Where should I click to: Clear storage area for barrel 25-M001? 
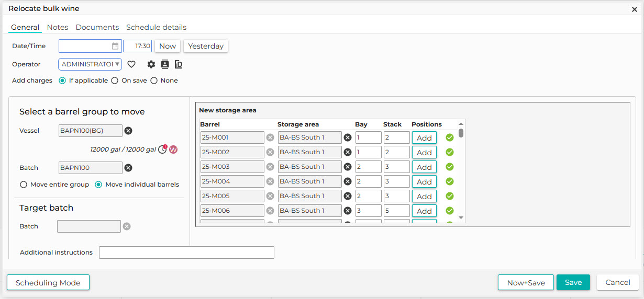pyautogui.click(x=347, y=137)
